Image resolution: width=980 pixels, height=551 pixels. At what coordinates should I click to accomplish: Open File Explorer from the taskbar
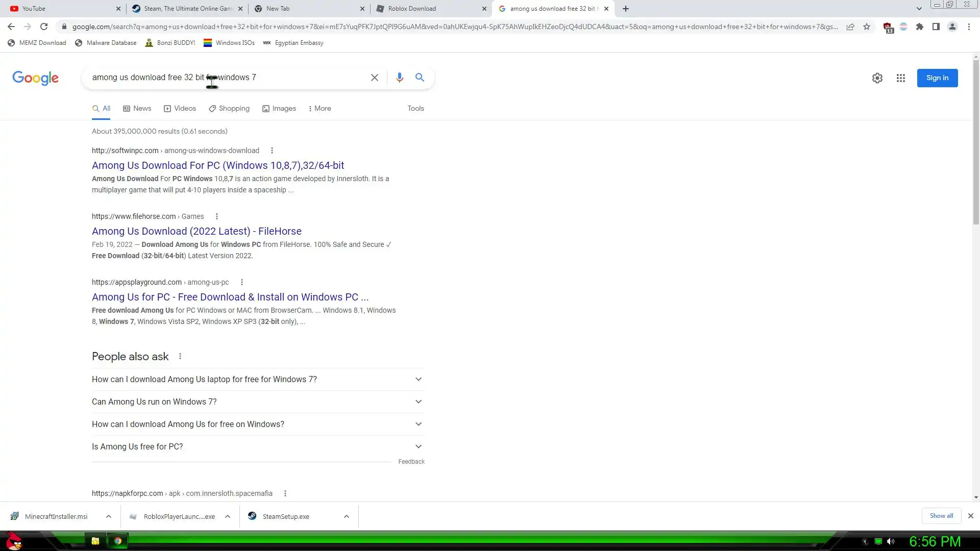tap(95, 541)
